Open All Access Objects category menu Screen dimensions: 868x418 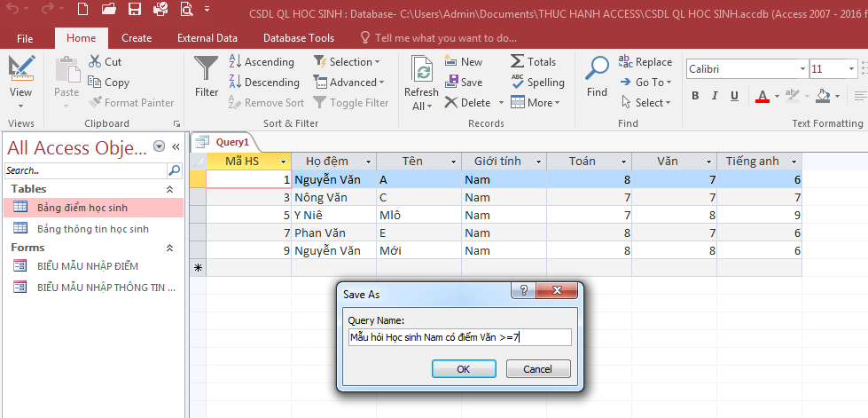pos(160,146)
